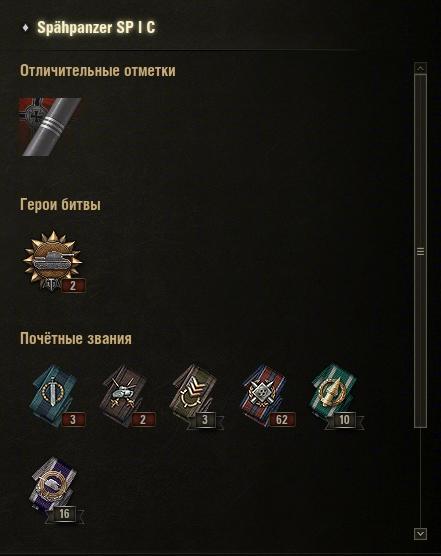This screenshot has height=556, width=441.
Task: Click the diamond bullet beside vehicle name
Action: click(25, 27)
